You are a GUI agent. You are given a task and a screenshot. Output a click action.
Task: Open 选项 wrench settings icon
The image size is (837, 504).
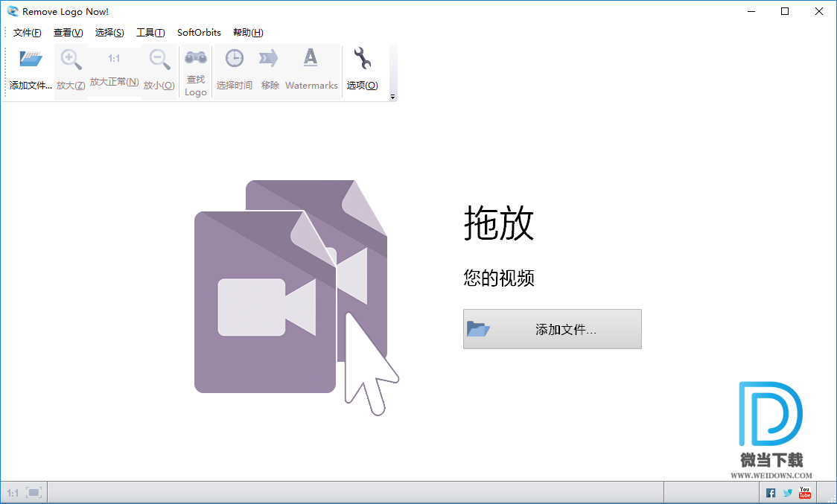click(x=363, y=58)
